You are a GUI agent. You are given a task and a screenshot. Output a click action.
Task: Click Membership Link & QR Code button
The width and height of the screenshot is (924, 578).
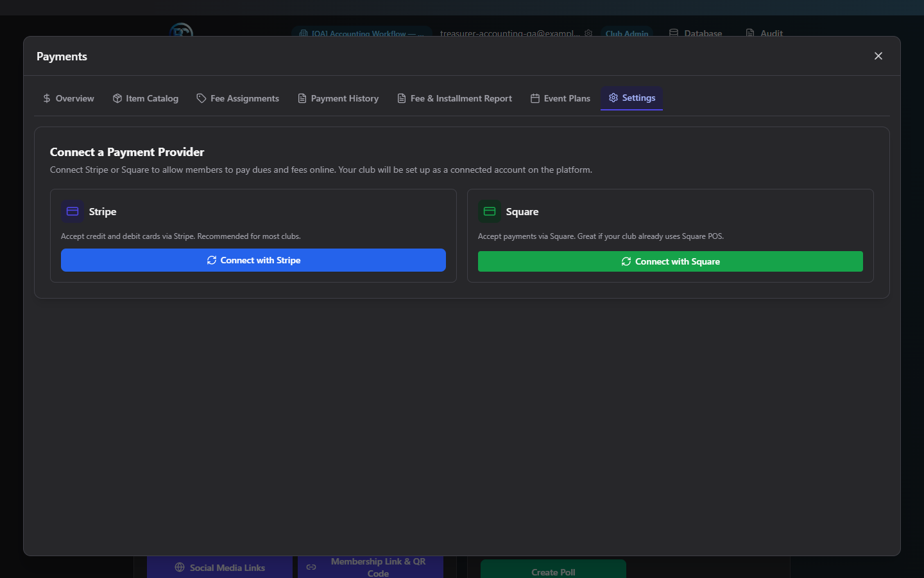(x=370, y=567)
